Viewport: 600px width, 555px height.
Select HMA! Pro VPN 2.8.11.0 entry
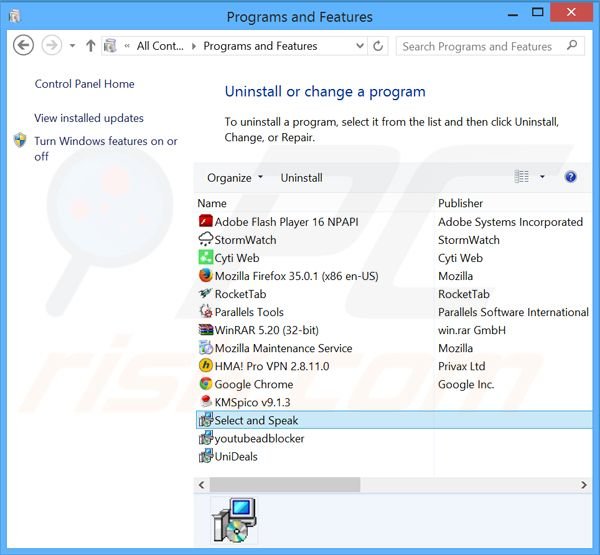272,366
